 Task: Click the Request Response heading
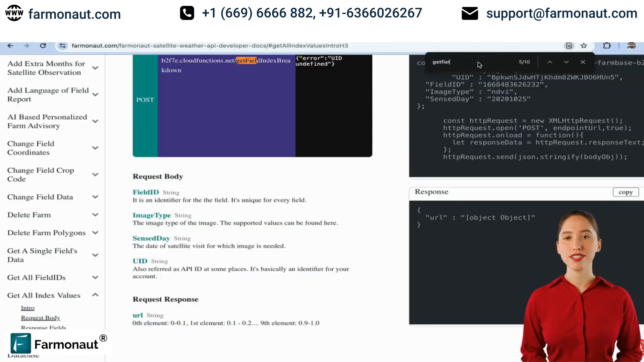coord(165,299)
